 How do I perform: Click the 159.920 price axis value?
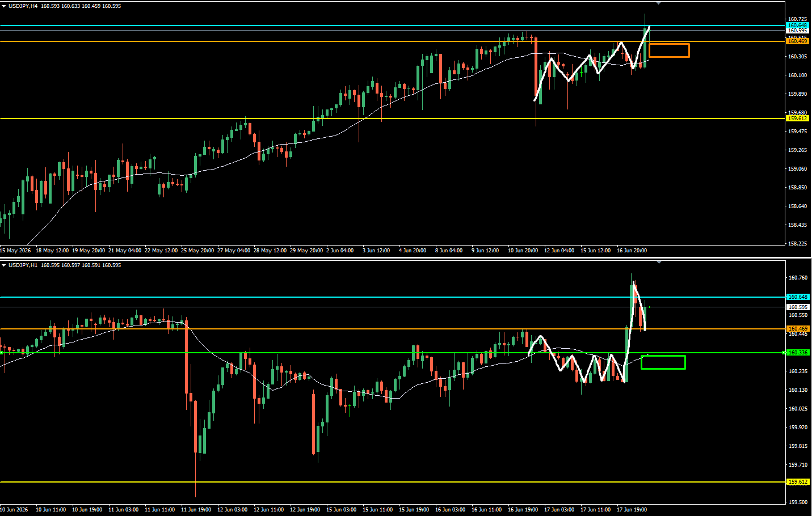pyautogui.click(x=797, y=428)
